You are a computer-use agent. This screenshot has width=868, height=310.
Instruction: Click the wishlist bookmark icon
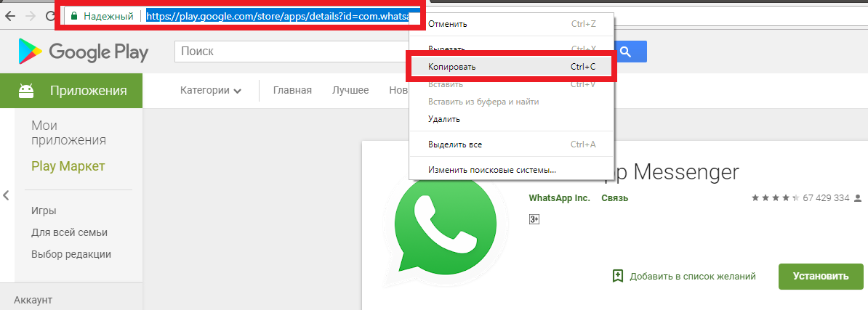pyautogui.click(x=619, y=276)
